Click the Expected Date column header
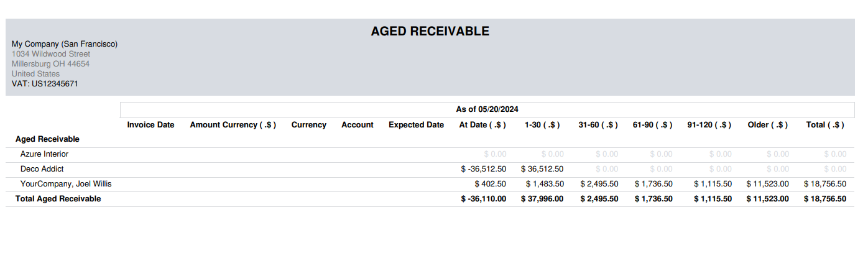The image size is (868, 271). pyautogui.click(x=416, y=125)
